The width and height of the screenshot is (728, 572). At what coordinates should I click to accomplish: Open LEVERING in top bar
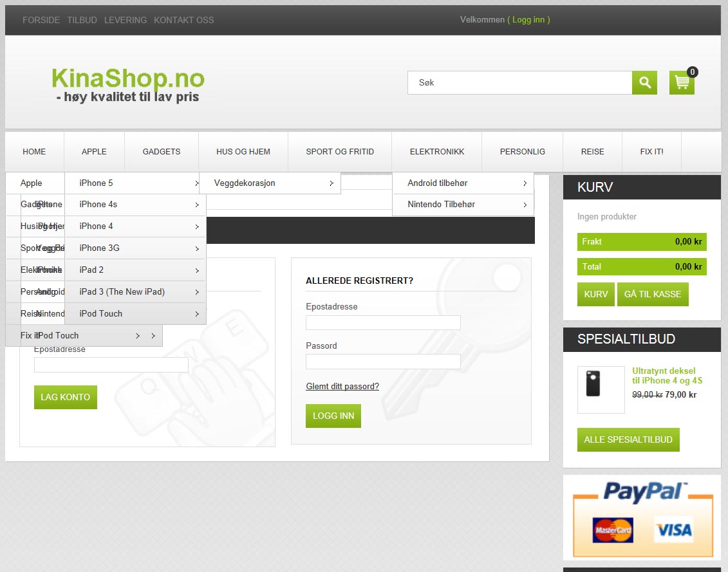point(126,20)
